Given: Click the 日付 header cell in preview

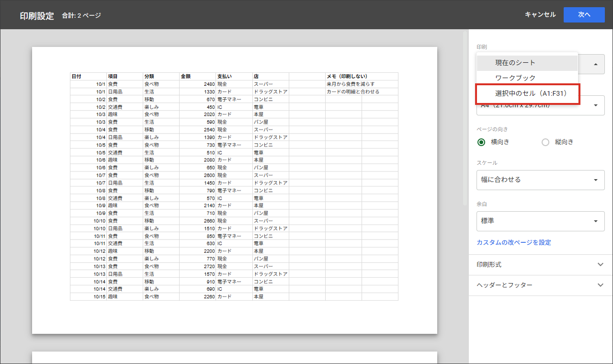Looking at the screenshot, I should (x=88, y=76).
